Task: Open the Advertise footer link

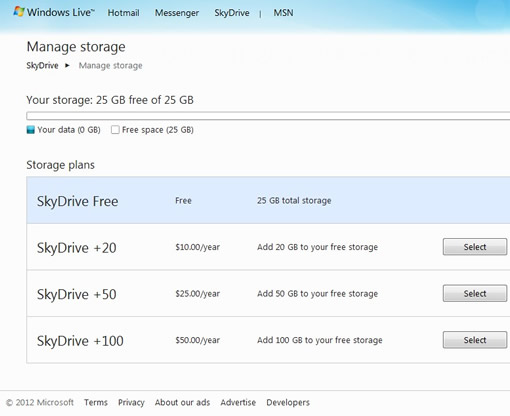Action: tap(238, 402)
